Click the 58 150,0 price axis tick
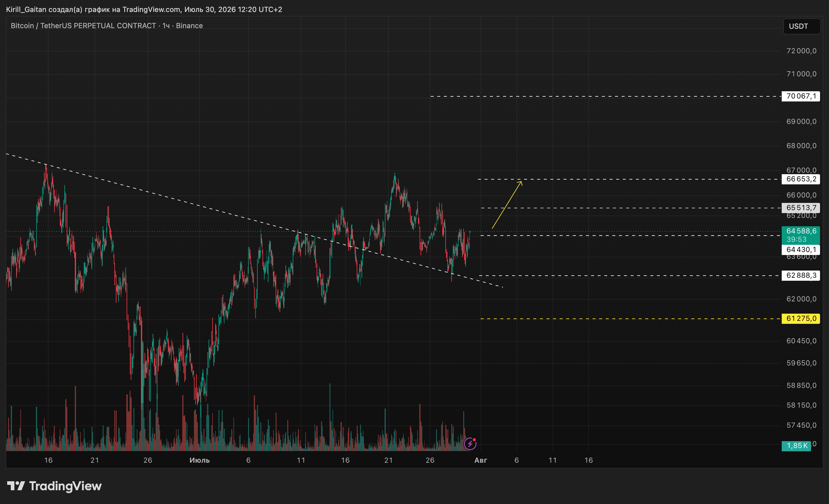The image size is (829, 504). pyautogui.click(x=801, y=405)
